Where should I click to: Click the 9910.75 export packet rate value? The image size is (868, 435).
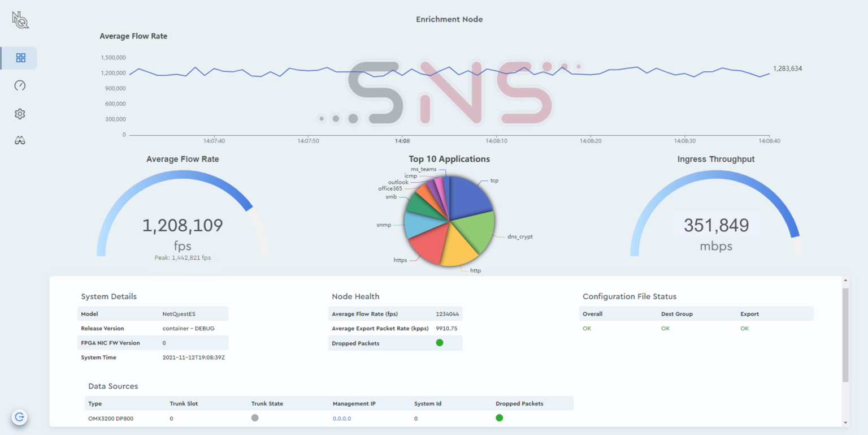coord(446,329)
